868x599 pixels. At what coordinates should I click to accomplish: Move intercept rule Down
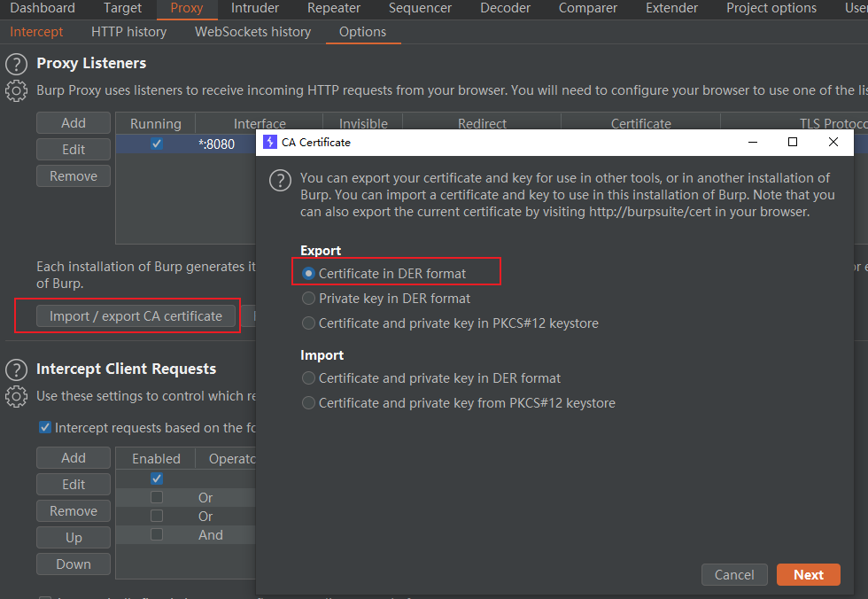73,564
